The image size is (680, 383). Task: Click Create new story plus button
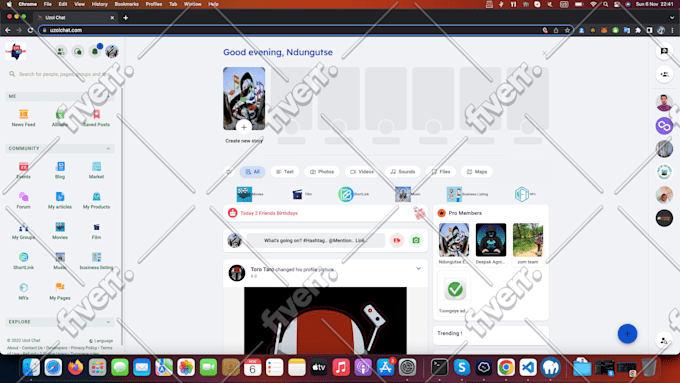[244, 127]
